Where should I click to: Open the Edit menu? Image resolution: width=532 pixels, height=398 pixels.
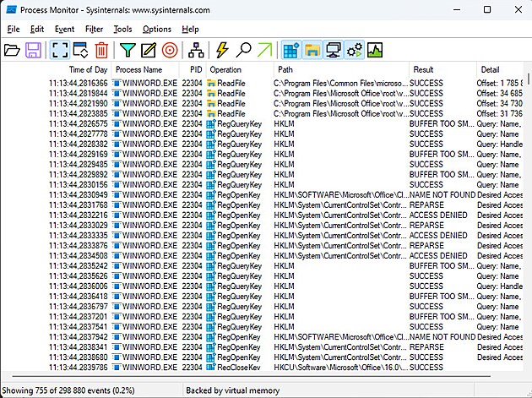click(37, 30)
